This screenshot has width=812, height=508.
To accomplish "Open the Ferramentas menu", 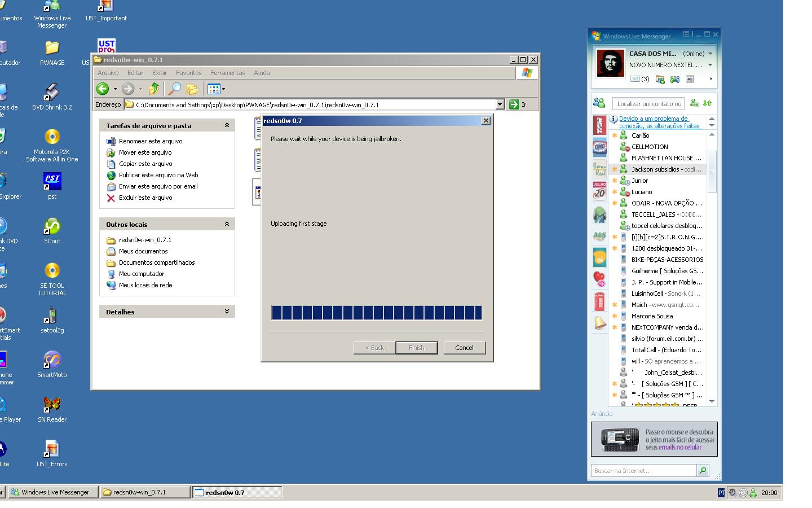I will pos(228,73).
